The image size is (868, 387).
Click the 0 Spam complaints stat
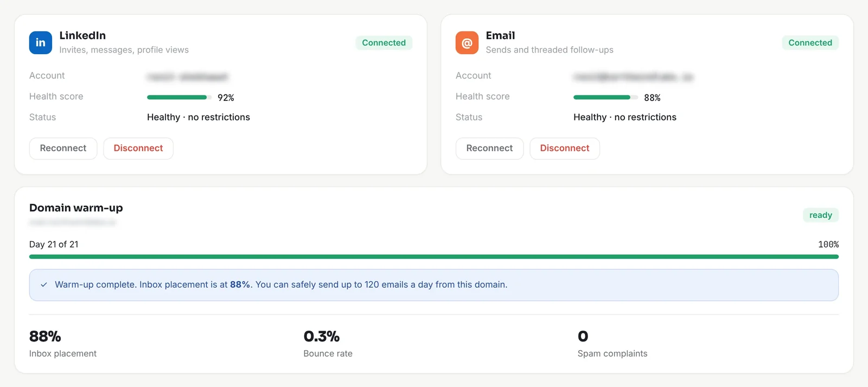(583, 336)
